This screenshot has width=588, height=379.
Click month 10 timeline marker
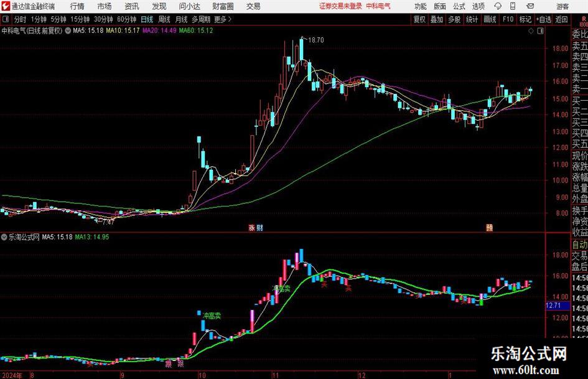click(202, 375)
